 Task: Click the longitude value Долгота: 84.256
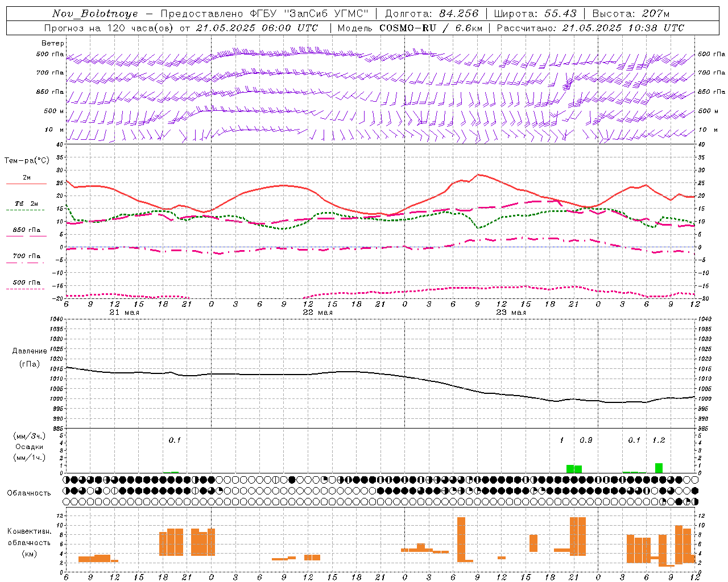tap(432, 14)
